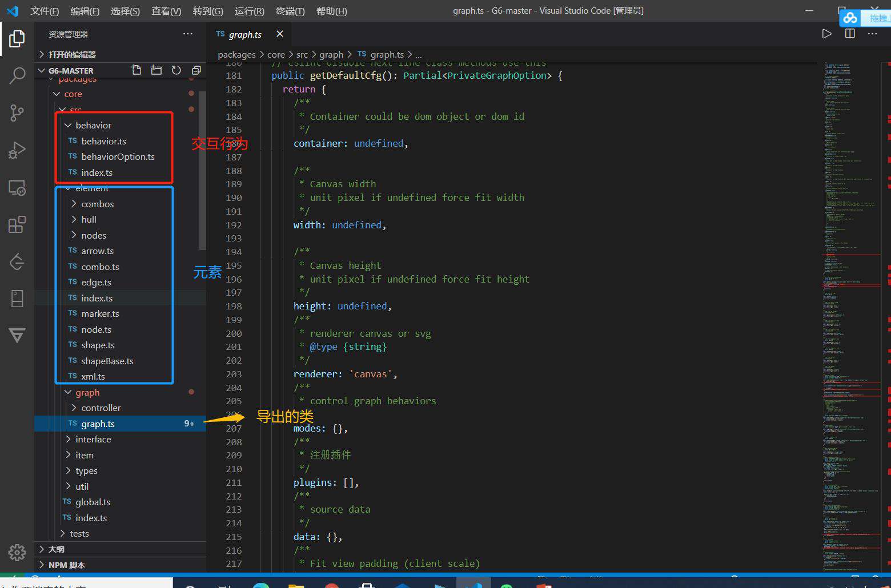The width and height of the screenshot is (891, 588).
Task: Open the Extensions view
Action: point(17,224)
